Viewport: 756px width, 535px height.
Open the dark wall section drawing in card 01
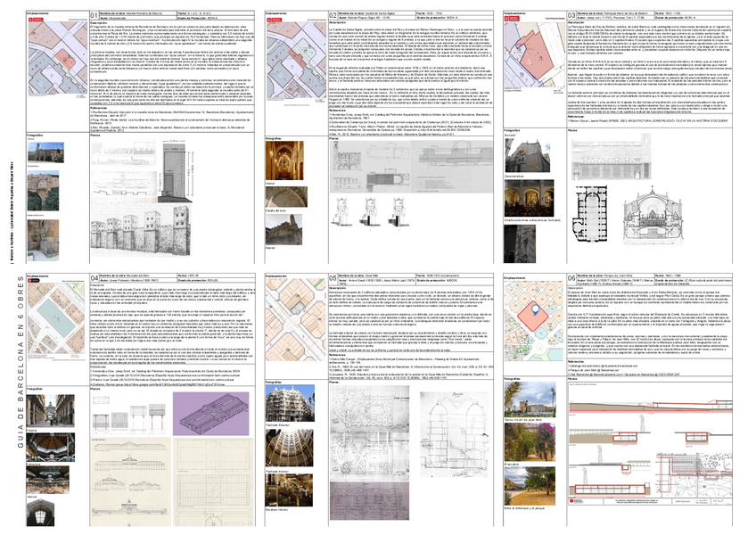tap(175, 171)
